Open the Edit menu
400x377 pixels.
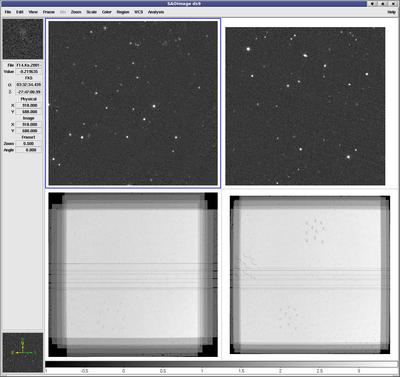coord(20,12)
